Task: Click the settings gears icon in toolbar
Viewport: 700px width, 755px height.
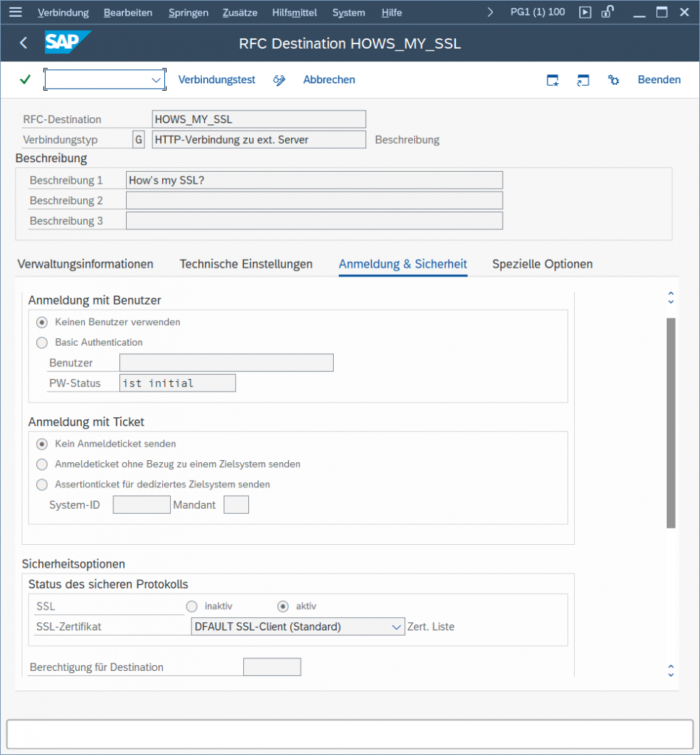Action: 613,80
